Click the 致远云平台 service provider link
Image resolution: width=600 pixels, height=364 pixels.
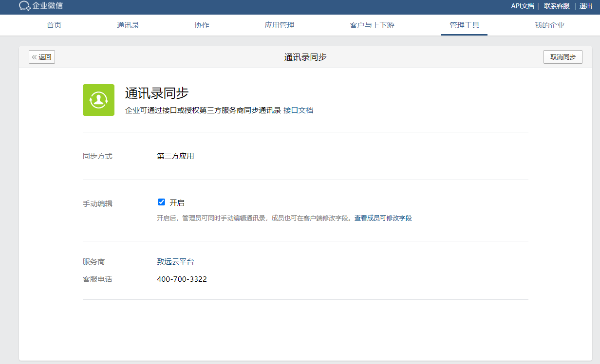click(x=175, y=262)
